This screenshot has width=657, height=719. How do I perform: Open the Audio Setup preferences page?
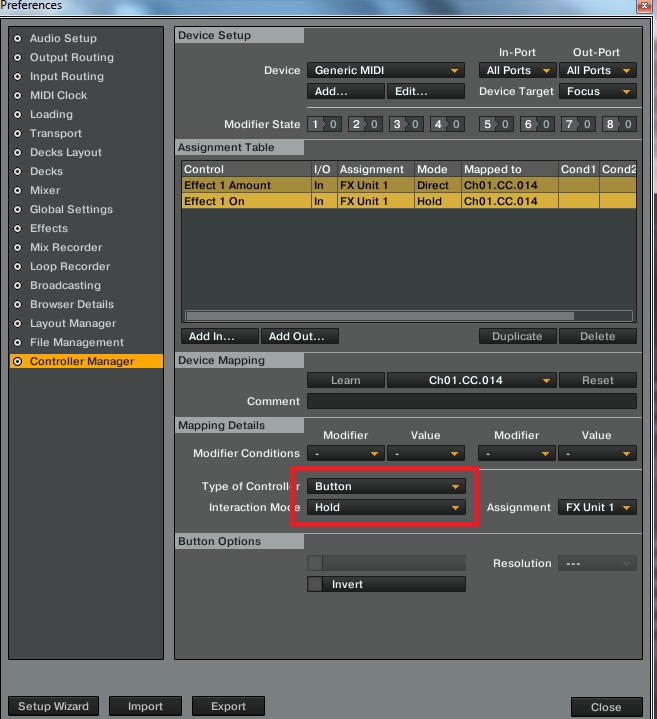point(63,39)
